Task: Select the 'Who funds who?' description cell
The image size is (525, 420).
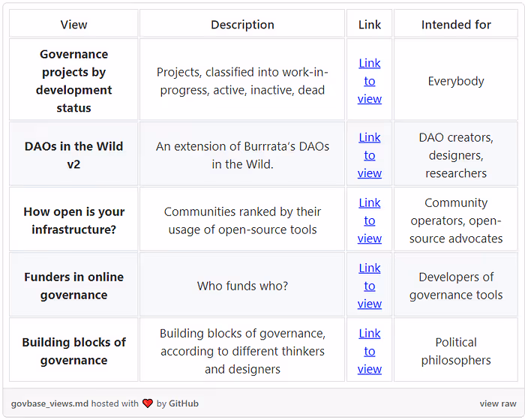Action: (x=242, y=286)
